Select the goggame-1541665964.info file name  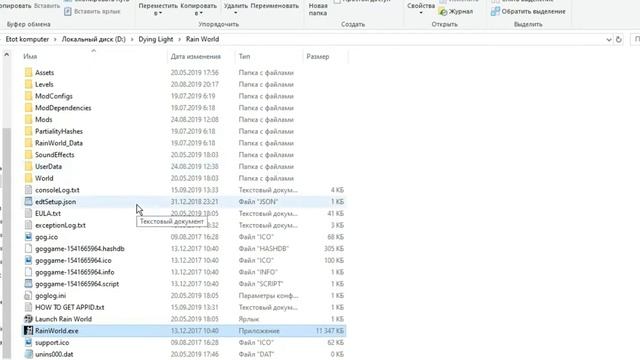(75, 273)
